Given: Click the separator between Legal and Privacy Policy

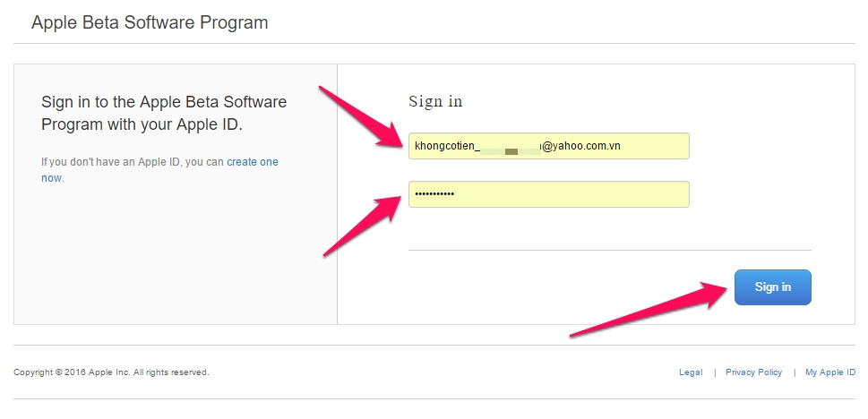Looking at the screenshot, I should 715,372.
